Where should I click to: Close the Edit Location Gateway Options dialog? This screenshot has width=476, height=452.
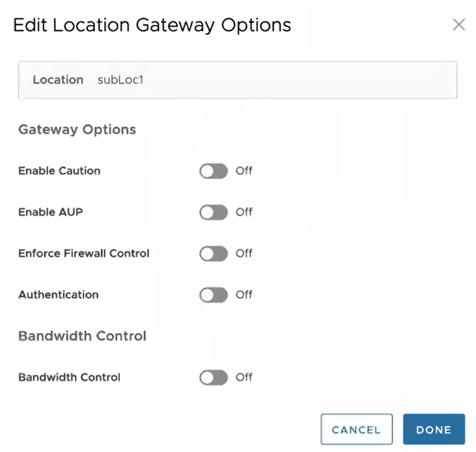pyautogui.click(x=458, y=25)
